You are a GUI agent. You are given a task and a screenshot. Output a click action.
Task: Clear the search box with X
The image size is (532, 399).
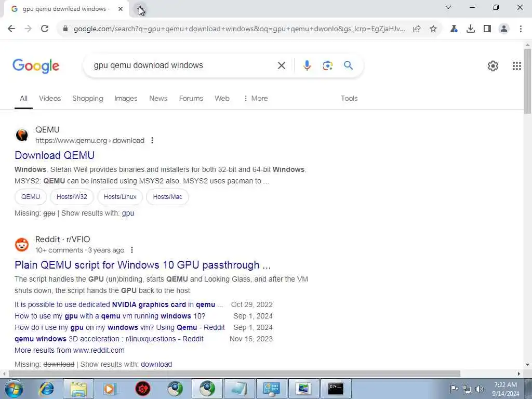282,65
